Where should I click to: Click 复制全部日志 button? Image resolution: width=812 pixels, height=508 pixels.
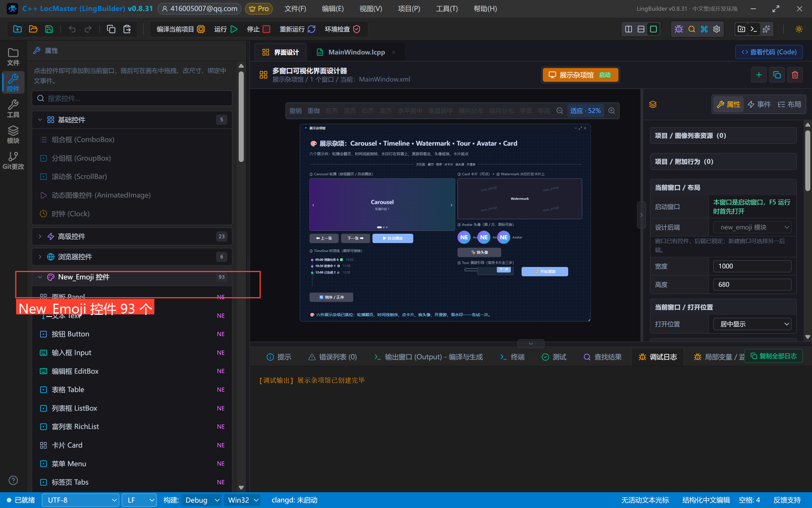[x=773, y=356]
